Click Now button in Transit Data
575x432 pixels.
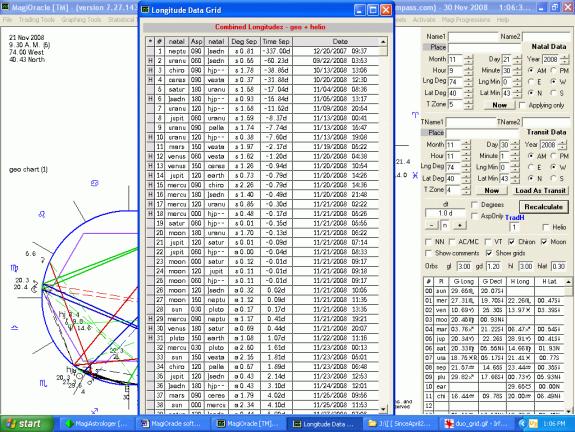491,191
